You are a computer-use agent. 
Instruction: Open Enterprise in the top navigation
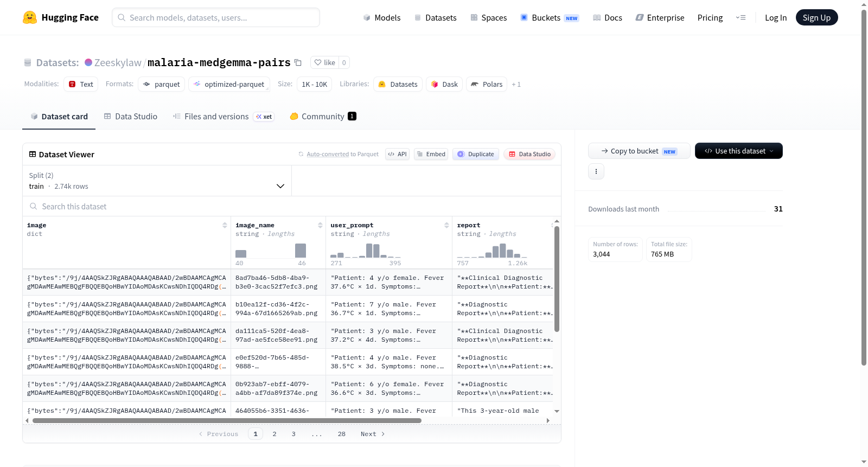660,17
